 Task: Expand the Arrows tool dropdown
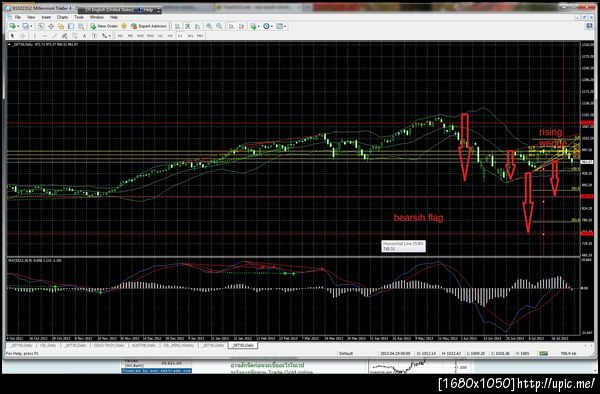tap(109, 36)
